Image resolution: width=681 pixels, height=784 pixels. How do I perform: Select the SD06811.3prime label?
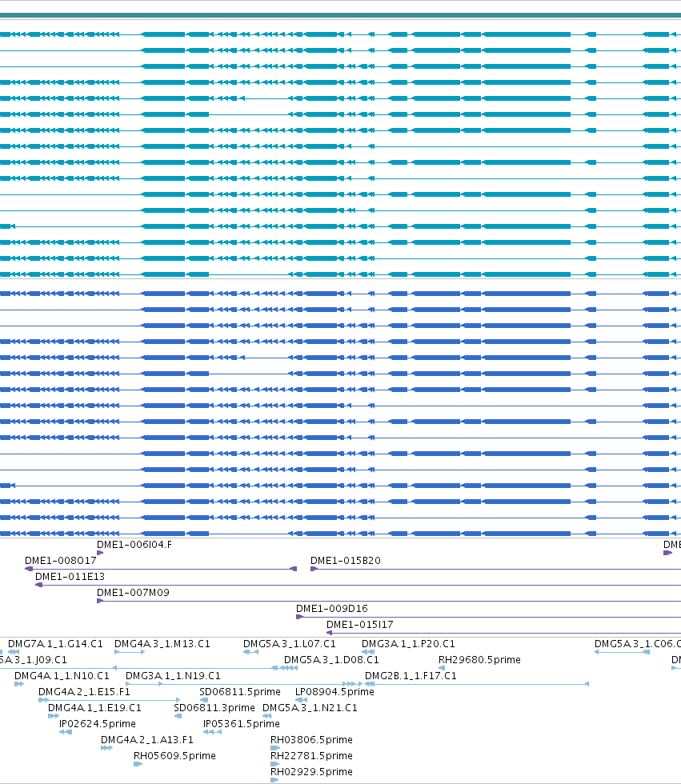(214, 707)
